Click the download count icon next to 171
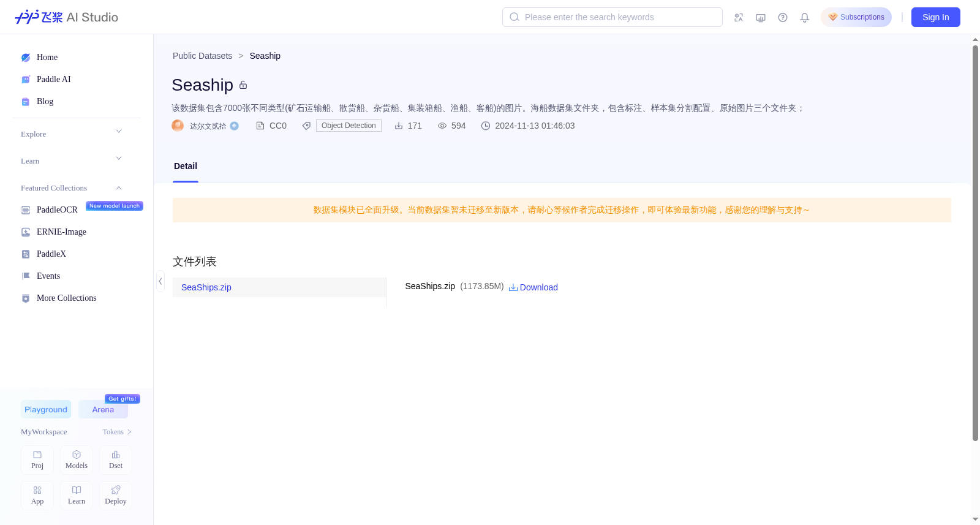The height and width of the screenshot is (525, 980). pos(399,126)
